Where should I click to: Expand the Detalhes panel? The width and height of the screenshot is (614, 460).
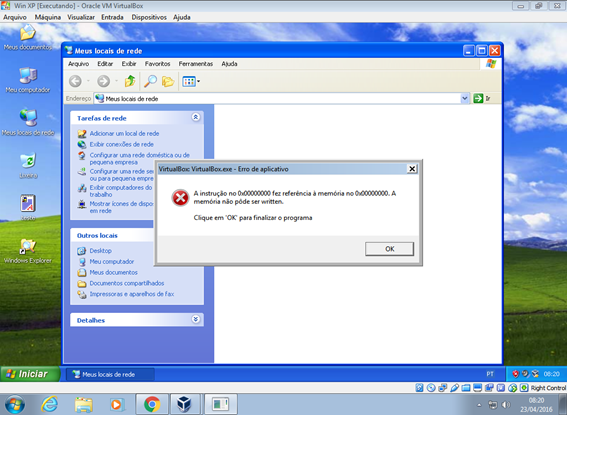[196, 319]
